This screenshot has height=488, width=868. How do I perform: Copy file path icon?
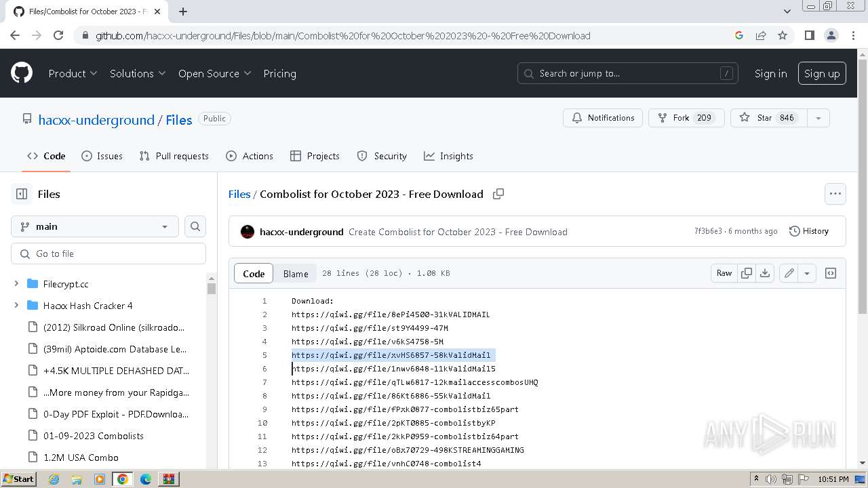click(x=498, y=194)
